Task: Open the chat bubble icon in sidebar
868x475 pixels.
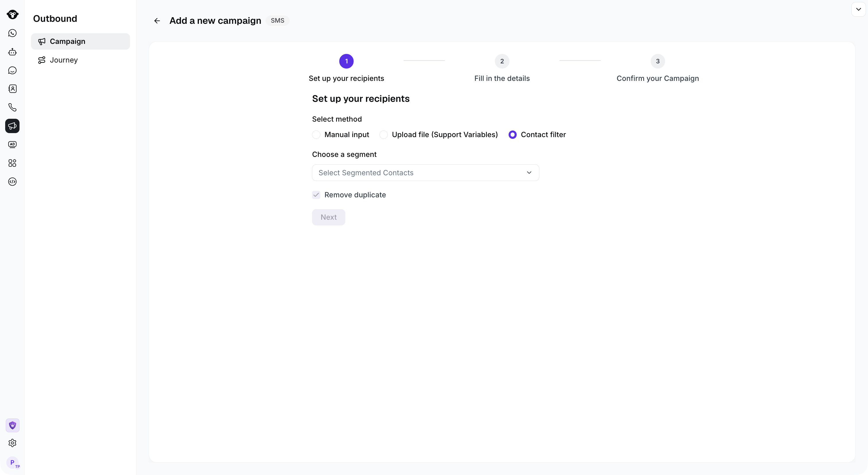Action: pyautogui.click(x=12, y=70)
